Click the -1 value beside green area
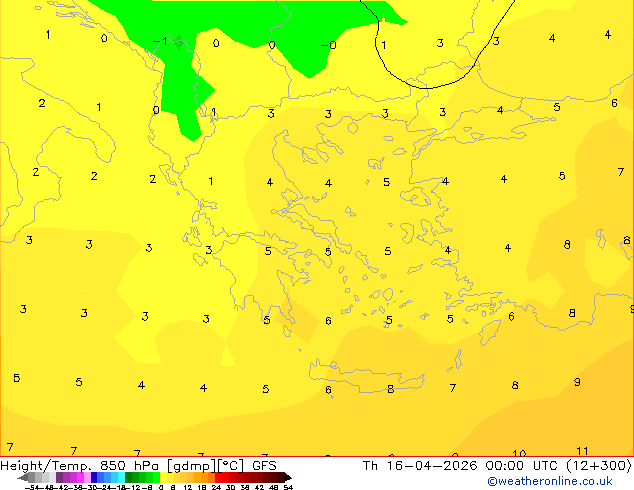Image resolution: width=634 pixels, height=490 pixels. (x=161, y=41)
